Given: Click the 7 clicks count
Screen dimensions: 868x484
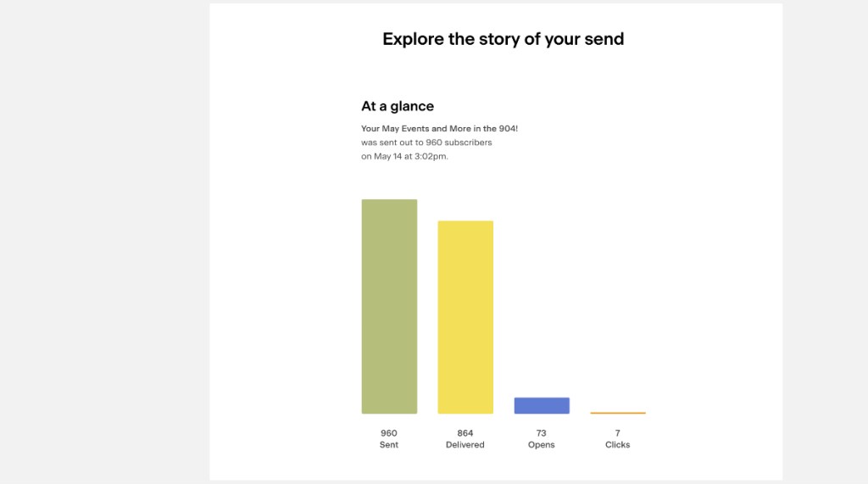Looking at the screenshot, I should [x=618, y=433].
